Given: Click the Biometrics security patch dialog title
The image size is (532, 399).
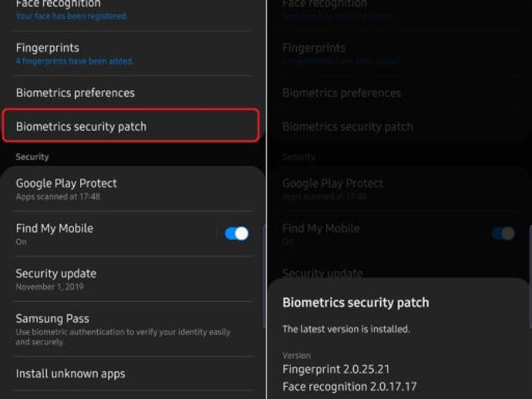Looking at the screenshot, I should click(355, 303).
